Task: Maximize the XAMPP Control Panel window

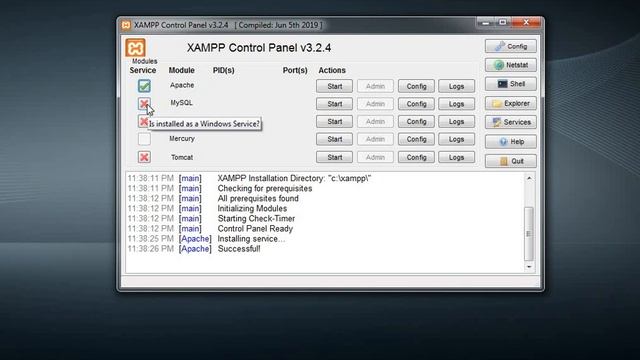Action: click(x=503, y=23)
